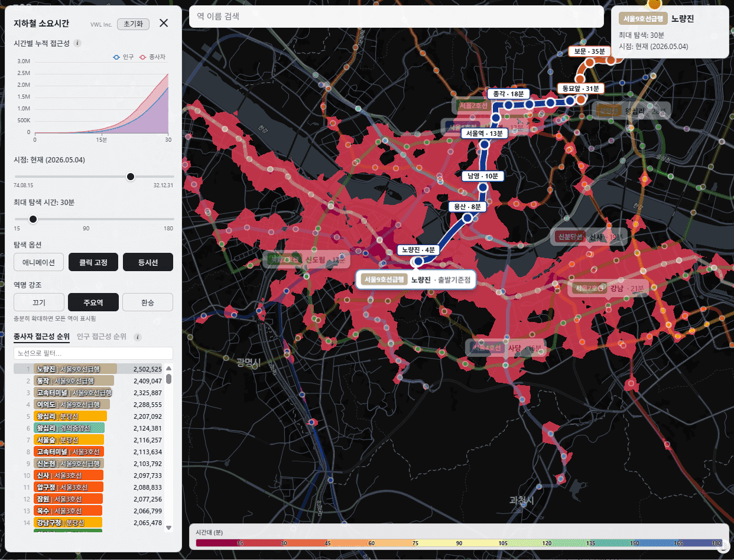Switch to 종사자 접근성 순위 tab
Screen dimensions: 734x560
41,337
